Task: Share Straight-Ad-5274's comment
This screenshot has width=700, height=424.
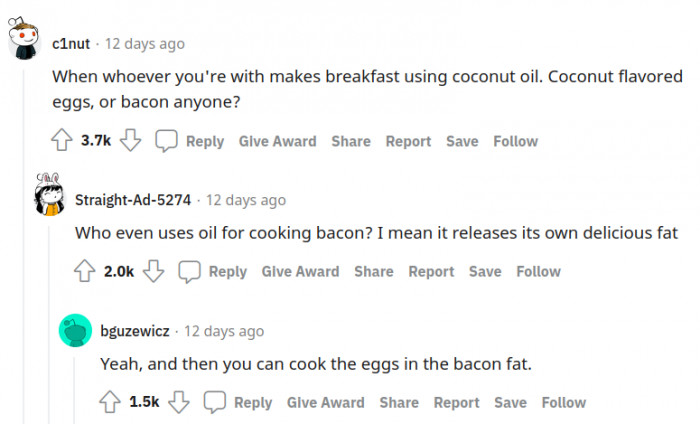Action: point(374,271)
